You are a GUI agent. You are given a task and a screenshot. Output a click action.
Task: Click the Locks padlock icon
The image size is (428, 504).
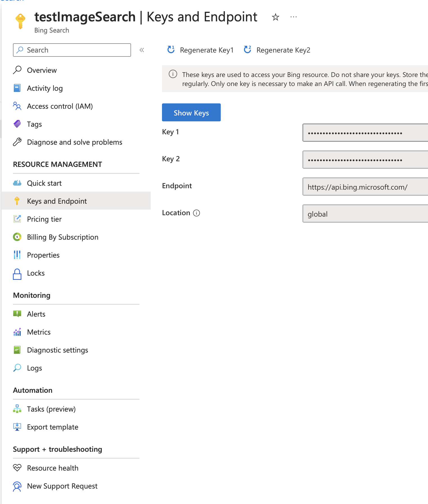click(x=17, y=274)
